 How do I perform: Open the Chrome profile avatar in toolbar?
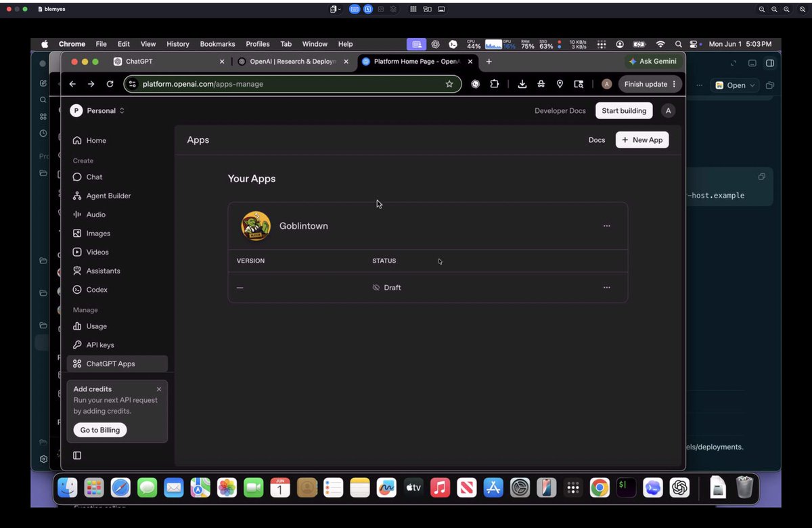(x=607, y=84)
